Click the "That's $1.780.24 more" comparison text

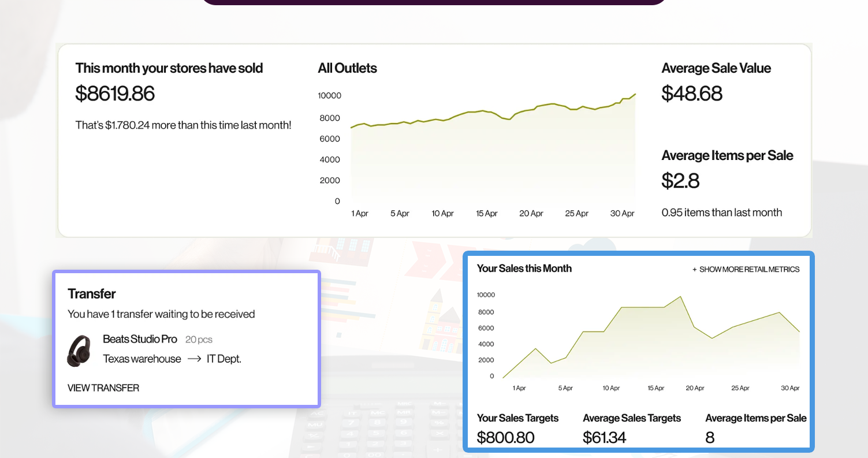(x=183, y=125)
